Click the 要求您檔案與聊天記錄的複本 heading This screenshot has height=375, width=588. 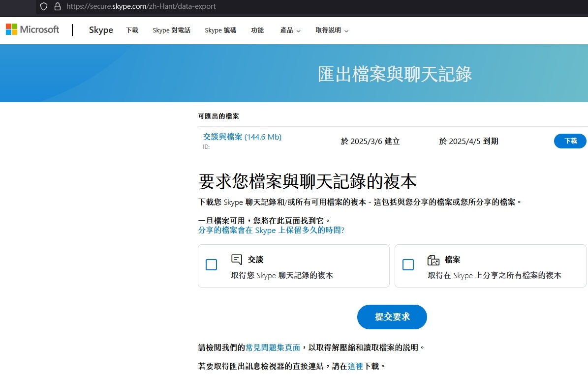(x=307, y=181)
